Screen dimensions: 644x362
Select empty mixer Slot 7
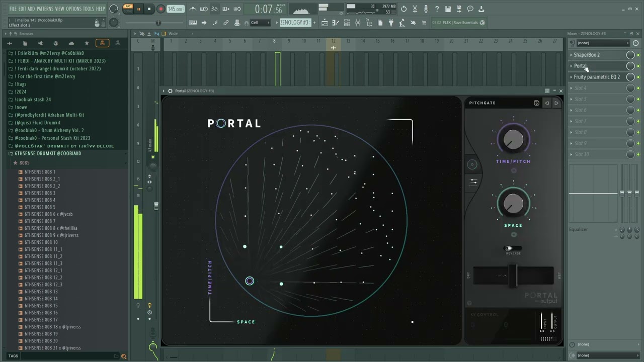click(597, 121)
